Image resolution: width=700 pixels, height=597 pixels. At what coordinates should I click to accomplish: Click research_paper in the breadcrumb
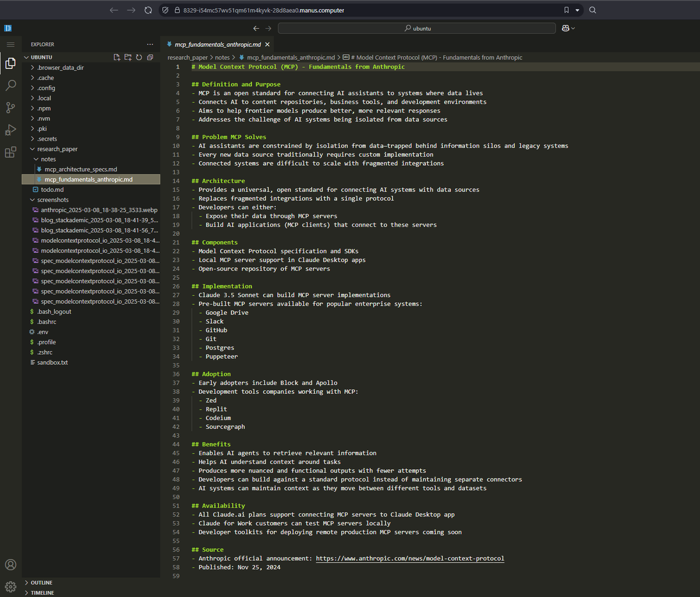pyautogui.click(x=187, y=58)
